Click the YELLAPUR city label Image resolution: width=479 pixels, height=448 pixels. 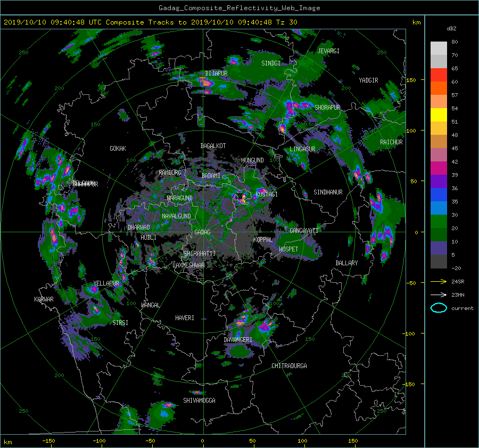[106, 283]
